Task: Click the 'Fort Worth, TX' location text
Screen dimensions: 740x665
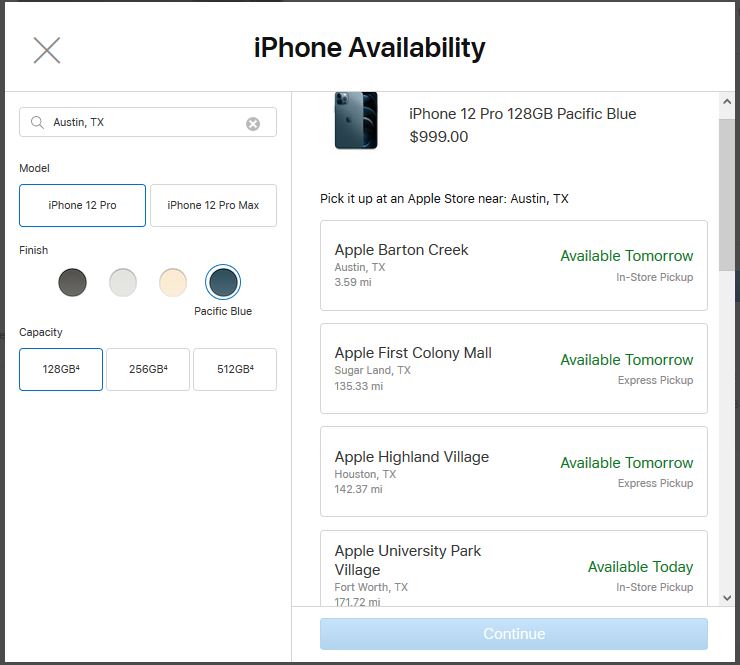Action: (371, 587)
